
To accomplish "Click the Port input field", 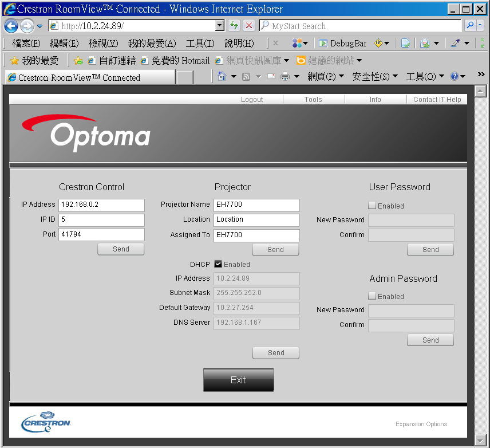I will point(101,235).
